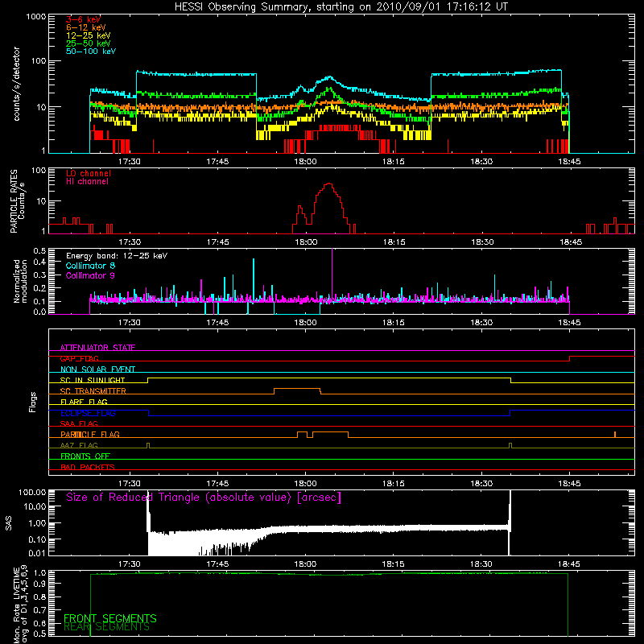The image size is (644, 644).
Task: Click the FLARE_FLAG label
Action: pyautogui.click(x=84, y=402)
